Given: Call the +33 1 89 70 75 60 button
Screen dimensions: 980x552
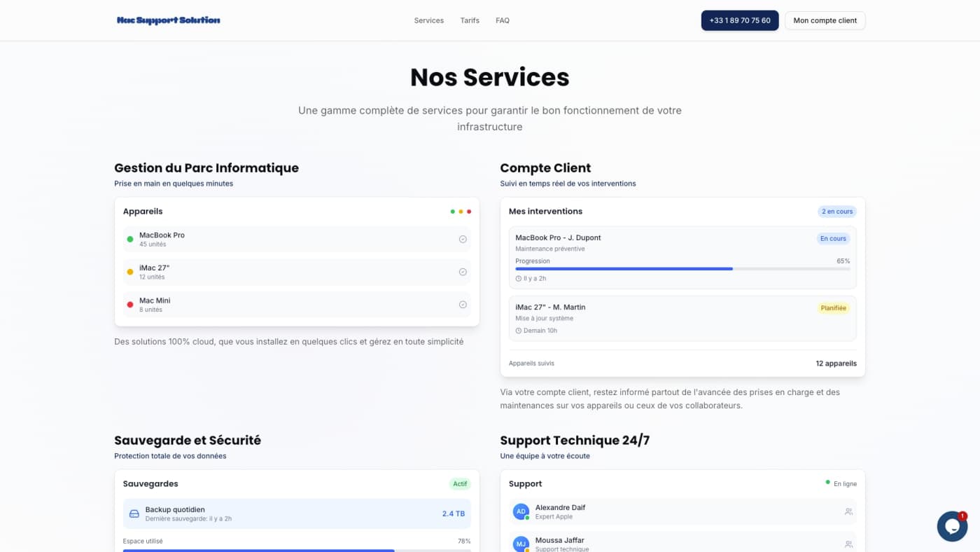Looking at the screenshot, I should (739, 20).
